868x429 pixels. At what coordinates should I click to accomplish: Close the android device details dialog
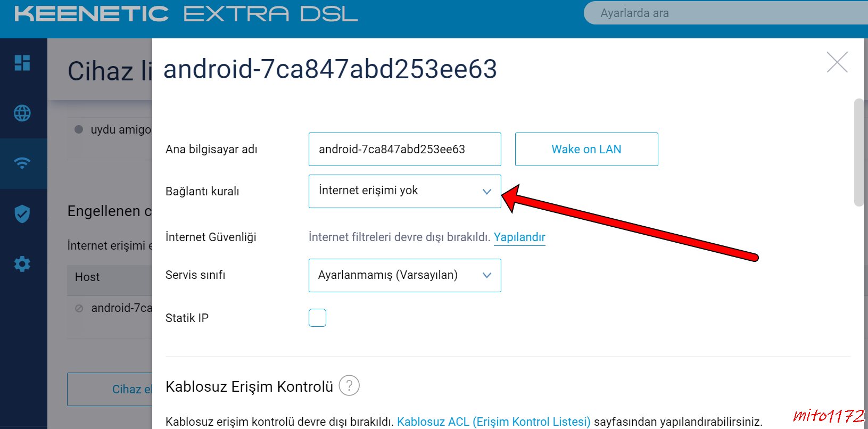(837, 62)
